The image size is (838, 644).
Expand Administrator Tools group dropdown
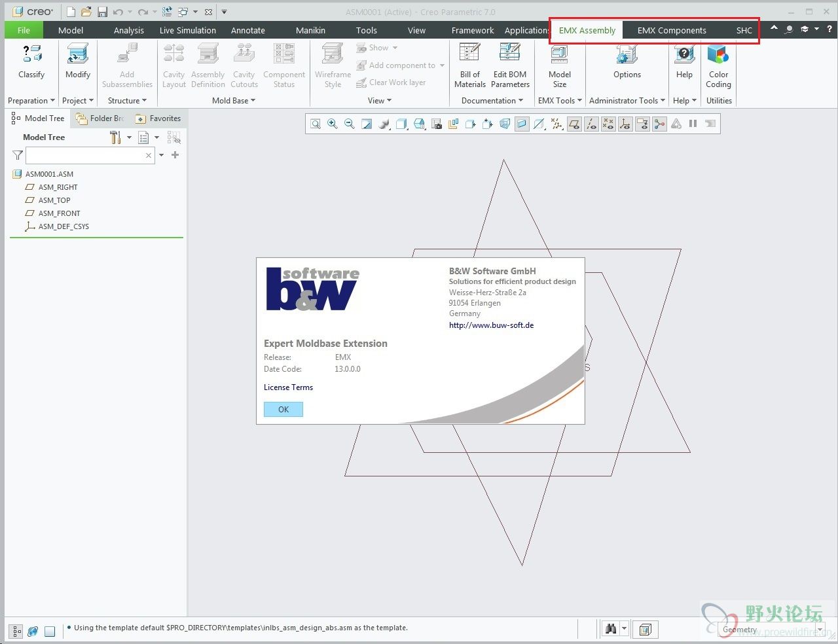point(627,101)
